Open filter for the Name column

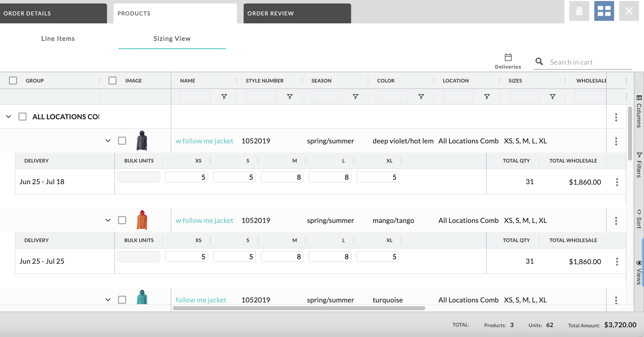tap(224, 97)
